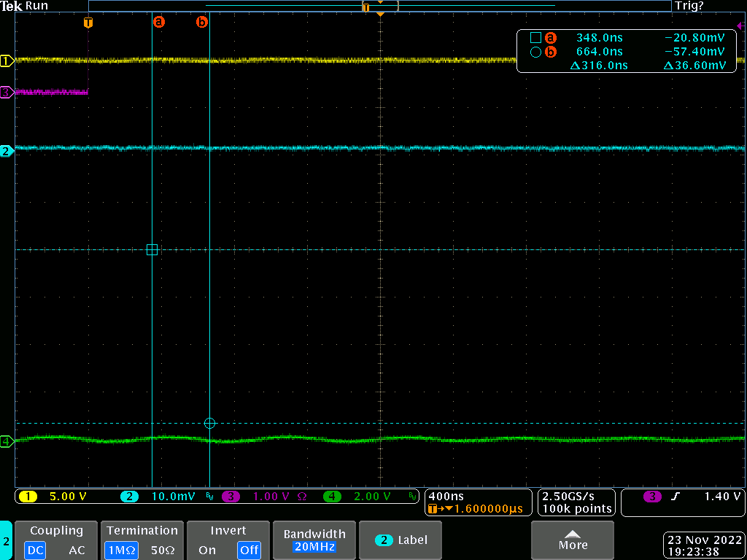Set coupling to AC
The image size is (747, 560).
coord(77,550)
